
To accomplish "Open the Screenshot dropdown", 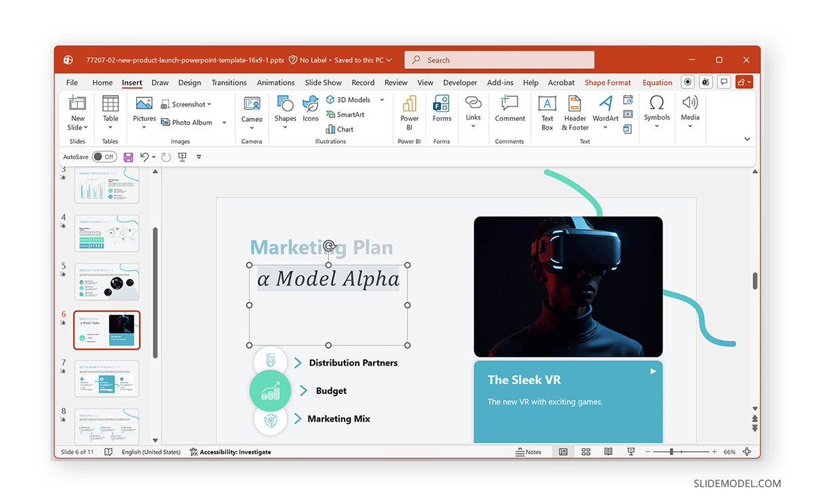I will click(187, 104).
